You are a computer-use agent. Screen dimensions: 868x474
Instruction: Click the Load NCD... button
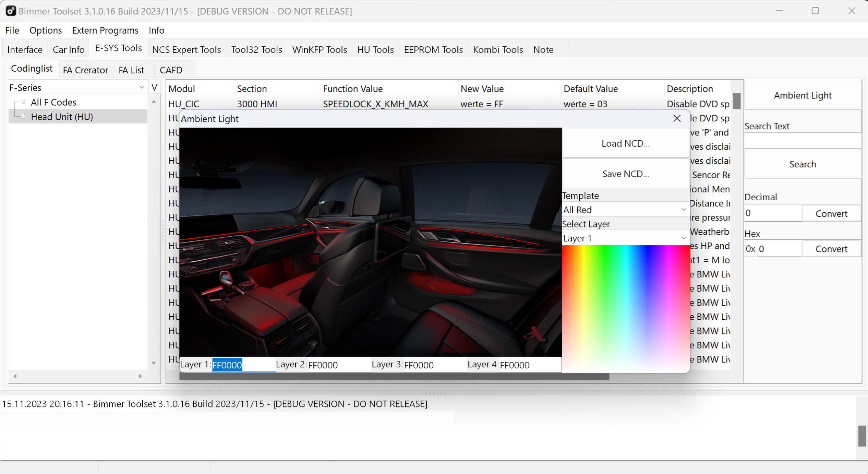pyautogui.click(x=626, y=143)
